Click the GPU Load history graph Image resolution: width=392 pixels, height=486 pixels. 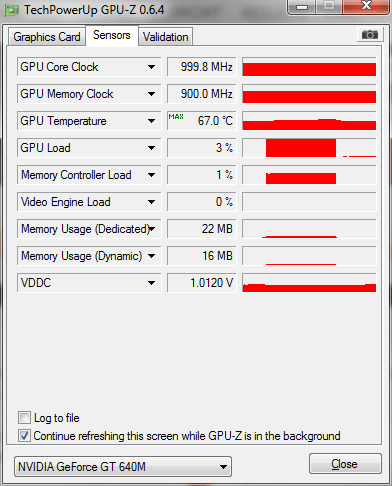tap(309, 148)
